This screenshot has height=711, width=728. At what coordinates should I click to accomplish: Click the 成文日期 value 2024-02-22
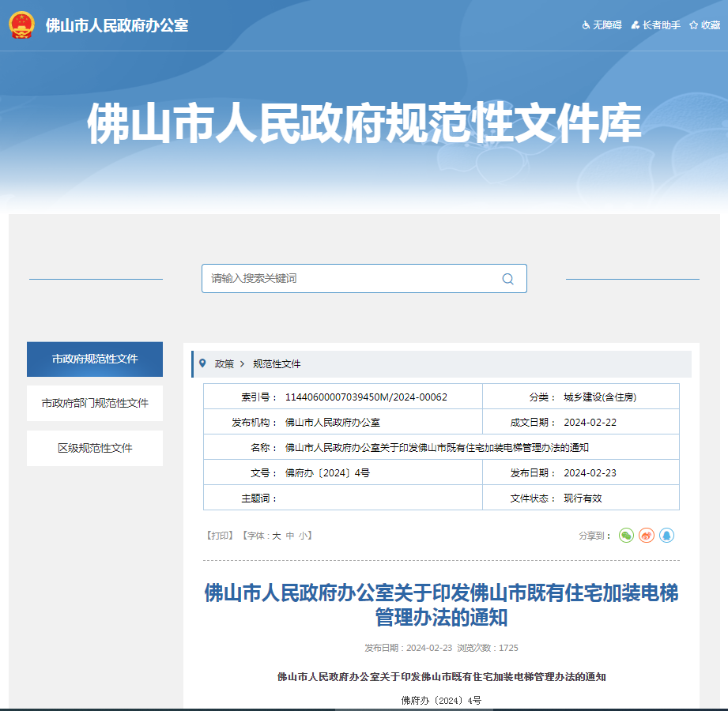click(x=590, y=423)
